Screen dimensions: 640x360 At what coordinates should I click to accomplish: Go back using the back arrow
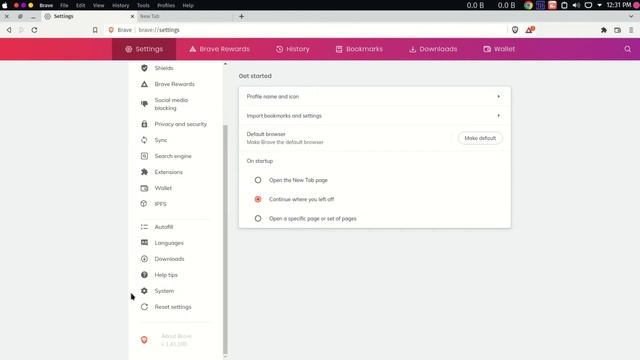point(9,30)
